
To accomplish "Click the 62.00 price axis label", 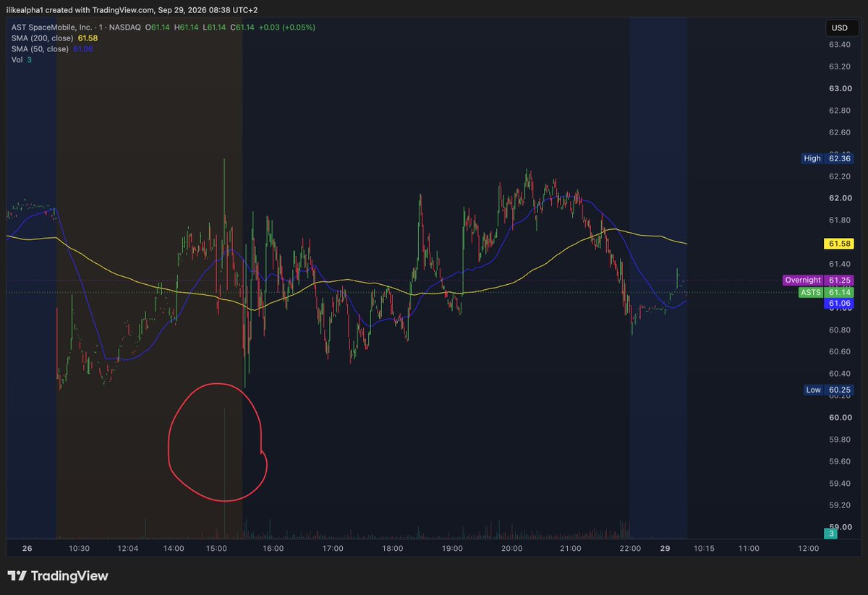I will click(x=839, y=198).
